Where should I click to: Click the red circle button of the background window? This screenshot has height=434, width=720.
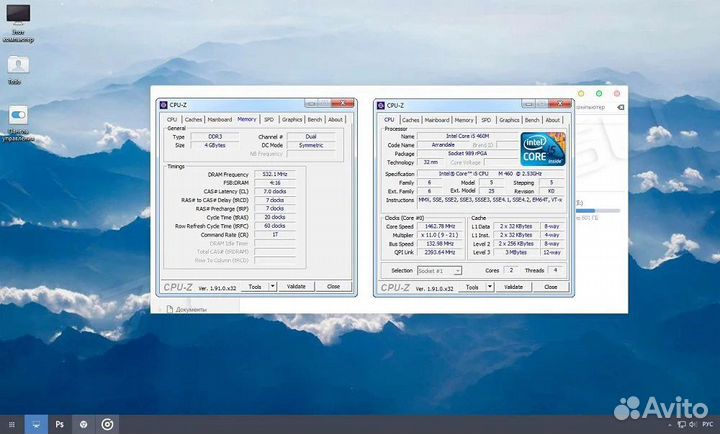click(617, 94)
